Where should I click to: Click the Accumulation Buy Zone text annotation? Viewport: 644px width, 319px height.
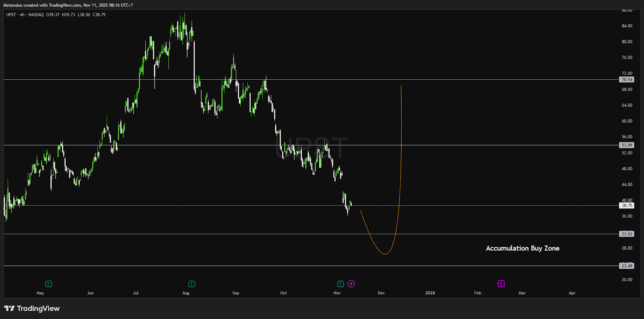pyautogui.click(x=522, y=248)
